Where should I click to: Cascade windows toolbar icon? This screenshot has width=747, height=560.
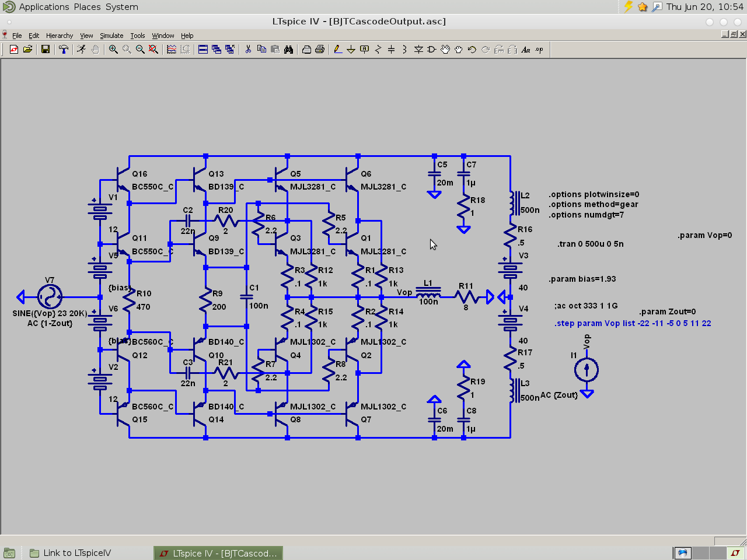click(217, 50)
